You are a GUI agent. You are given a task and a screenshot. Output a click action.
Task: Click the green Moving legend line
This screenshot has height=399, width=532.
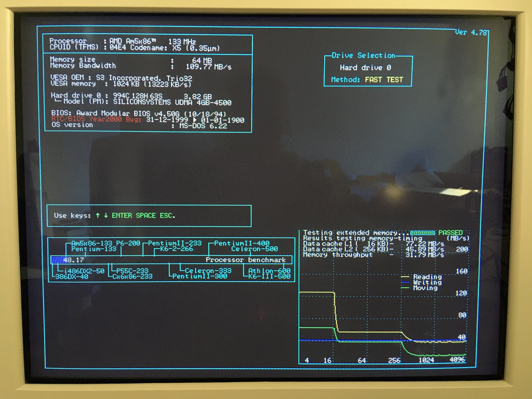point(405,288)
